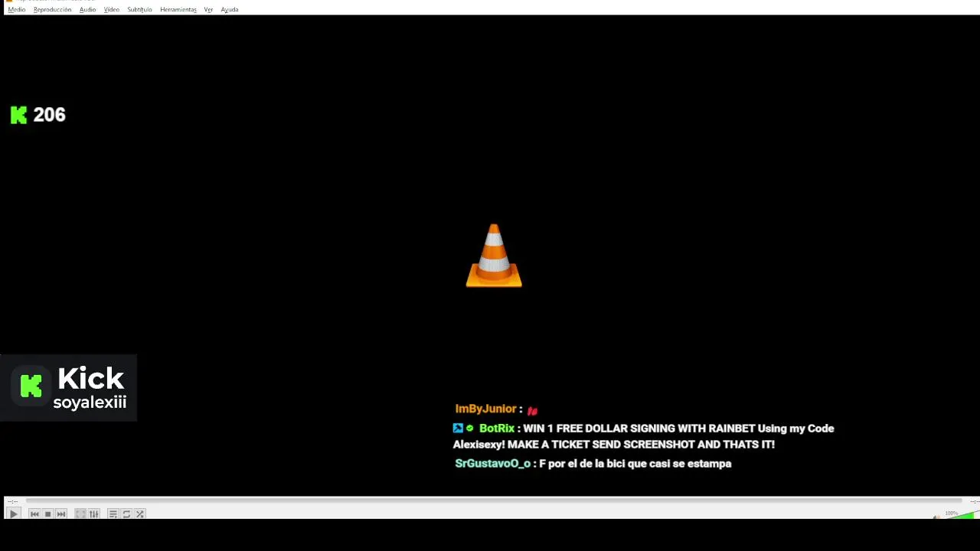Image resolution: width=980 pixels, height=551 pixels.
Task: Skip to the next media item
Action: [61, 514]
